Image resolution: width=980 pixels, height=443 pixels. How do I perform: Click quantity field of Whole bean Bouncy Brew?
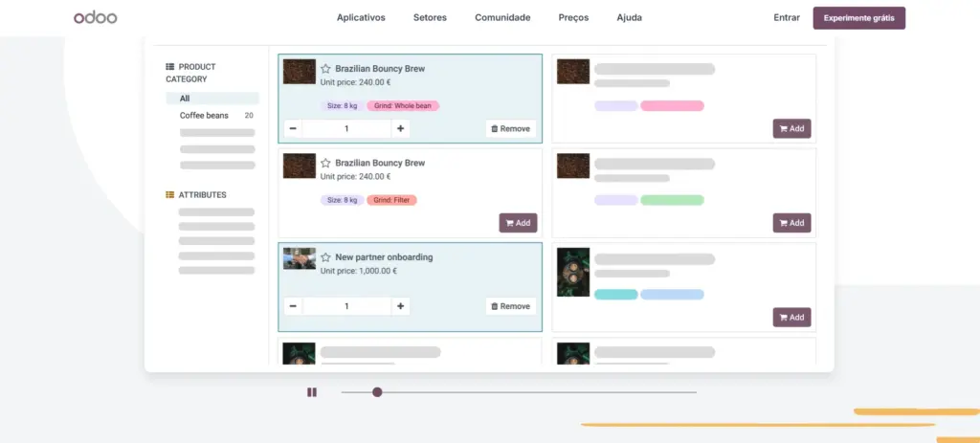[x=346, y=129]
